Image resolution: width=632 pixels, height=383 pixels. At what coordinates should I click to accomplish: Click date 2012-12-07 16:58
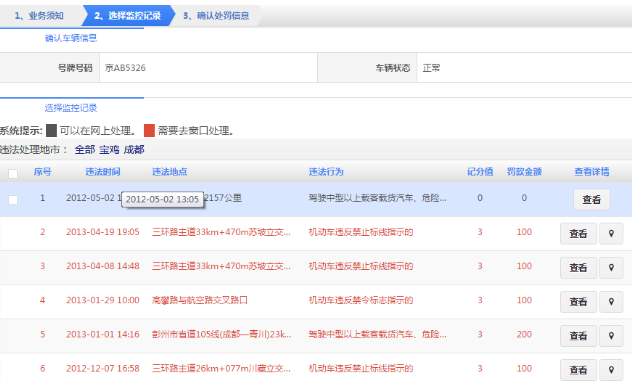tap(103, 368)
